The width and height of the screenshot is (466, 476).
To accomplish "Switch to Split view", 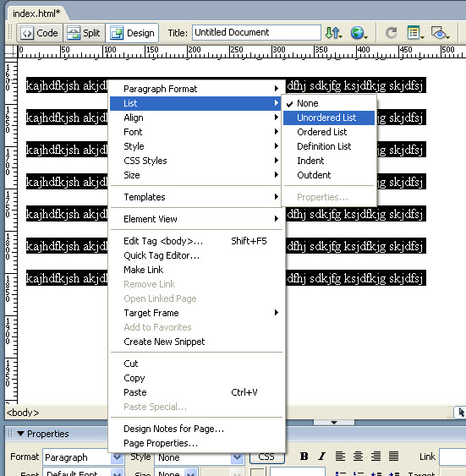I will point(84,33).
